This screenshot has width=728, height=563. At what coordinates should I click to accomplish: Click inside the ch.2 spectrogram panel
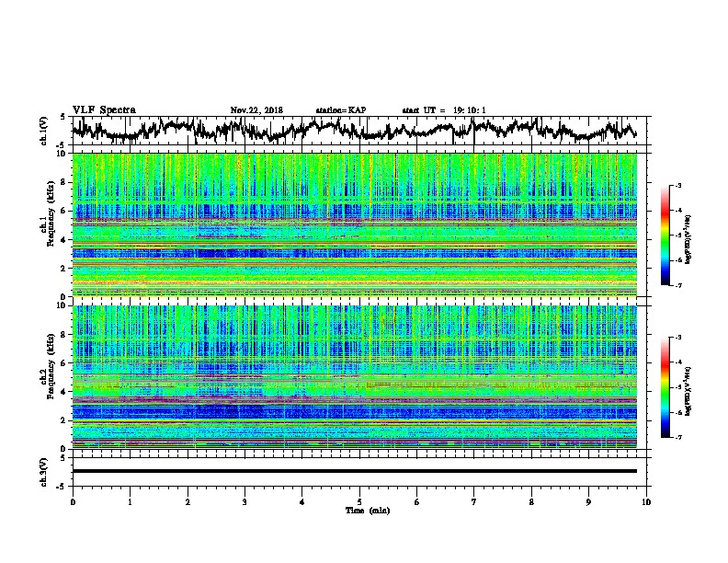(355, 377)
